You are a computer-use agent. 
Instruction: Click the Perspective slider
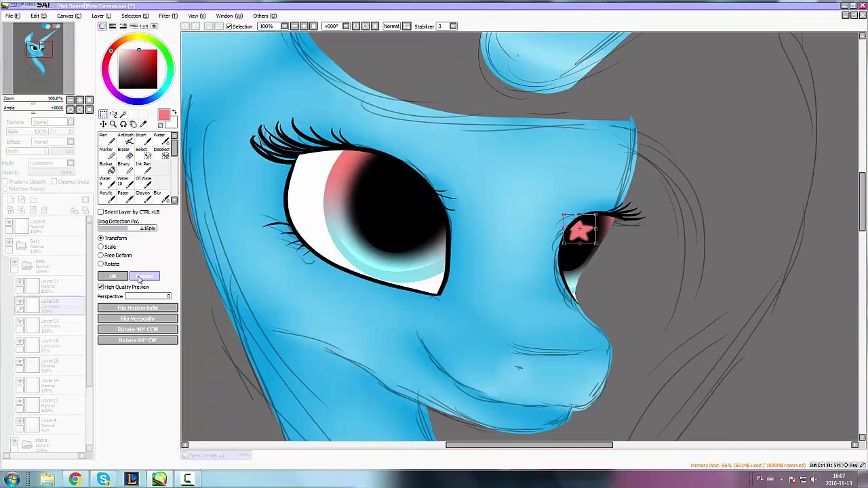[148, 296]
